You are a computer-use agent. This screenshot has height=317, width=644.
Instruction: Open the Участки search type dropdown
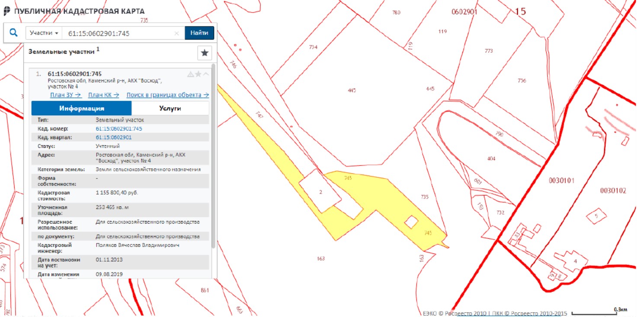(44, 33)
